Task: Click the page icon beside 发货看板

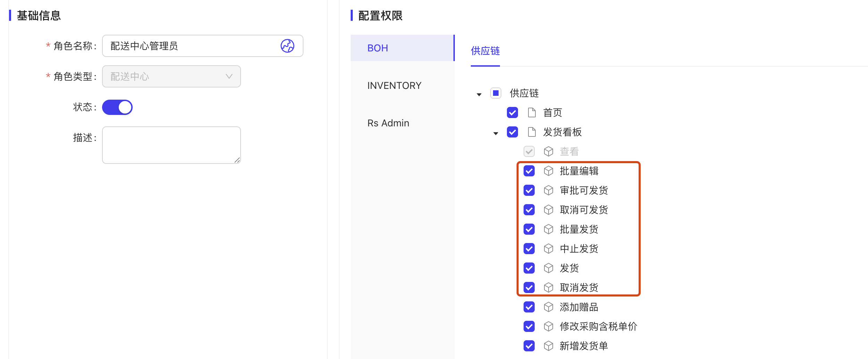Action: [532, 132]
